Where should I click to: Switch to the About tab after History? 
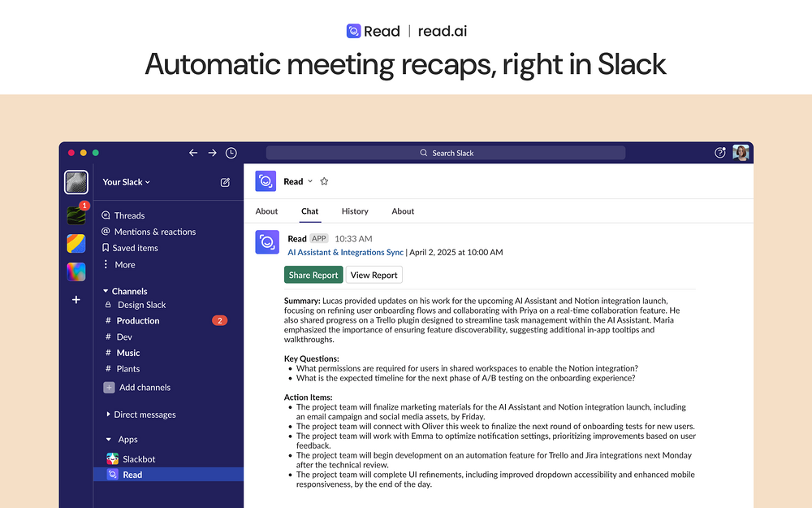click(403, 211)
